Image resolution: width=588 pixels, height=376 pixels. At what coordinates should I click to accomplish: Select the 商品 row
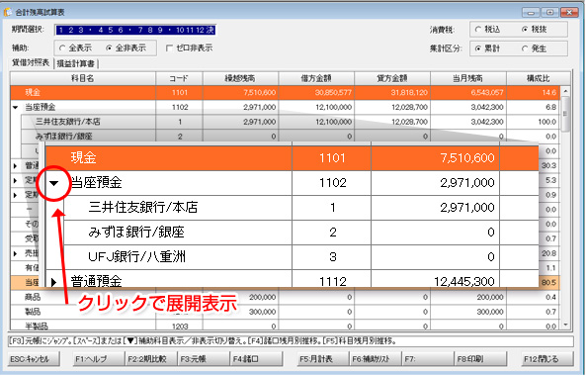tap(286, 298)
